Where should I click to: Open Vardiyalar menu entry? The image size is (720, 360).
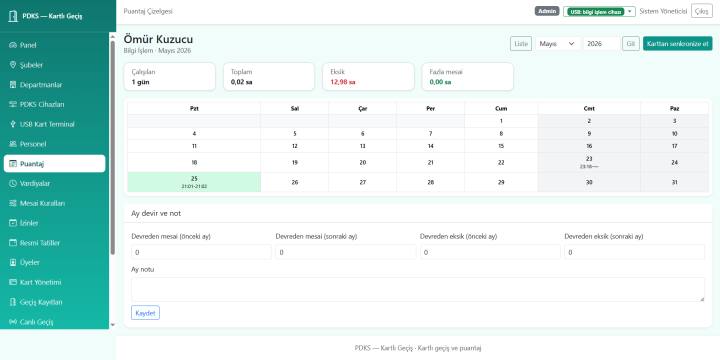coord(55,184)
